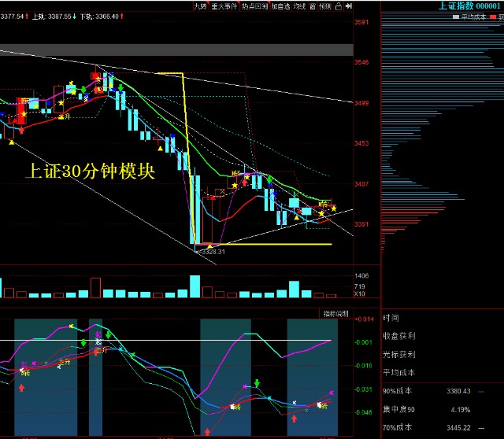
Task: Open 热点回购 from the top toolbar
Action: pos(254,6)
